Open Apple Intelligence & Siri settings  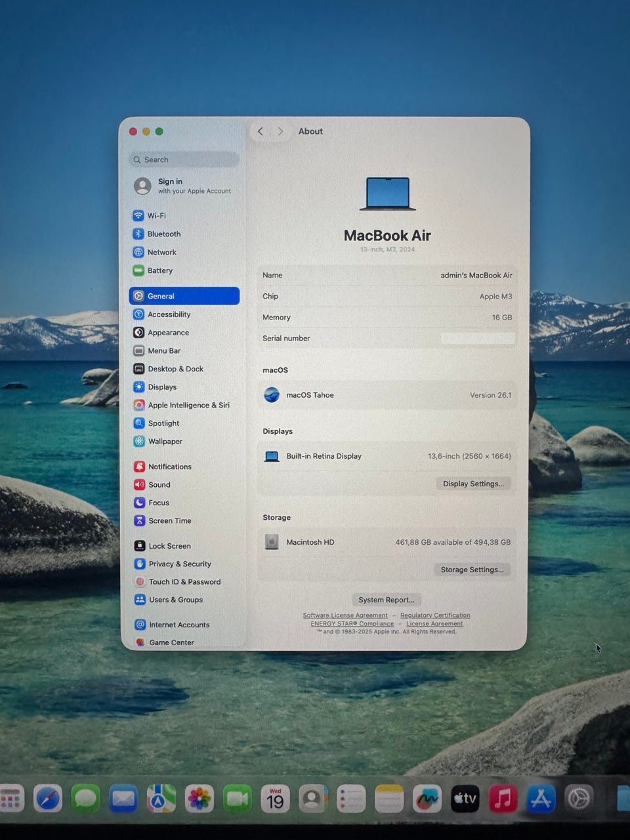click(184, 405)
